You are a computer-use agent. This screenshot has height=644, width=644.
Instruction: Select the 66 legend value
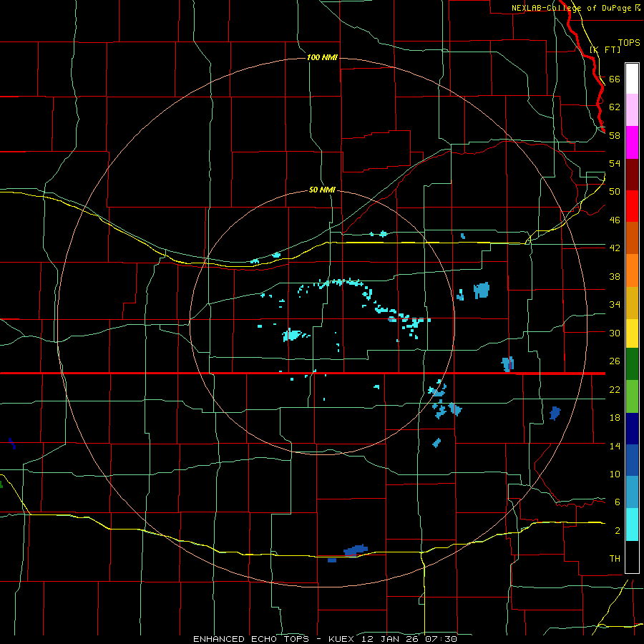(x=615, y=79)
